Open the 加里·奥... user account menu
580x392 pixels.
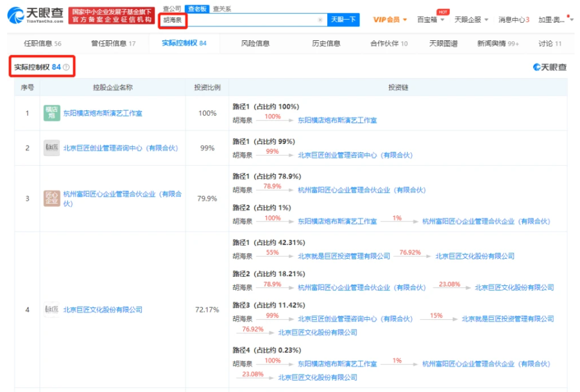[x=555, y=20]
